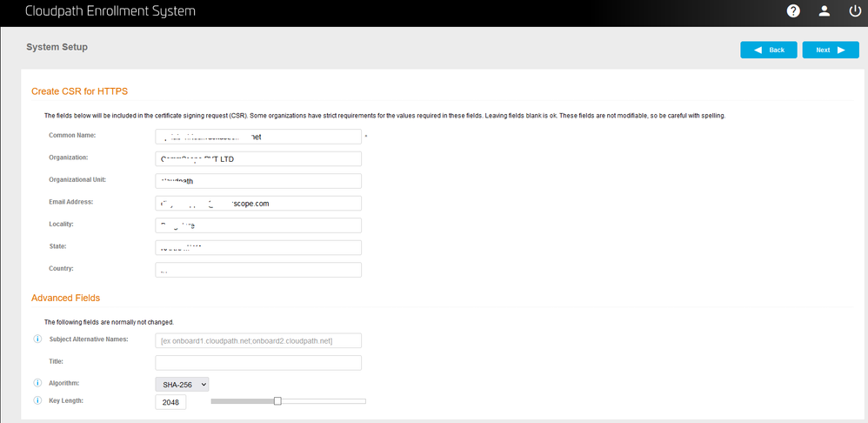This screenshot has height=423, width=868.
Task: Click the Locality input field
Action: tap(258, 225)
